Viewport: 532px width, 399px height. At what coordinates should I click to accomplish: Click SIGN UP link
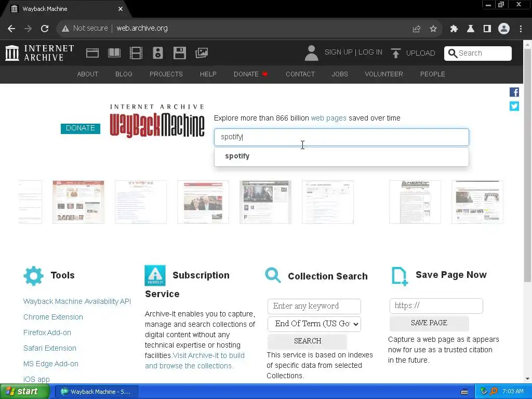[338, 52]
